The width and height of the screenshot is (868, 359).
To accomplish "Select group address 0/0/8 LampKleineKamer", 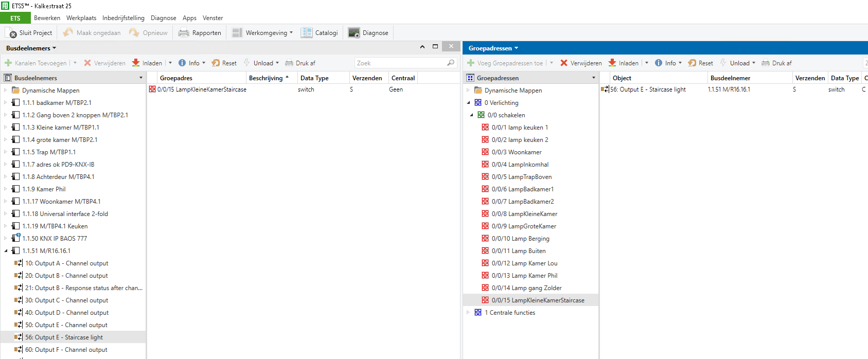I will [524, 214].
